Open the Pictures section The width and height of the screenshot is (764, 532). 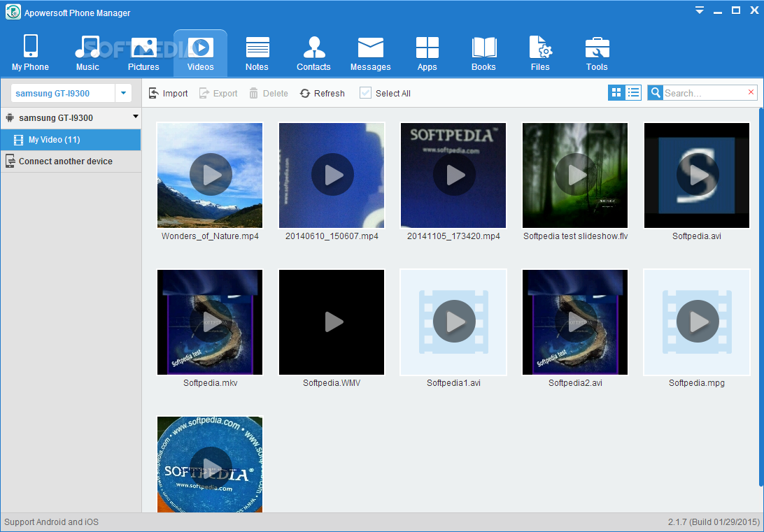coord(143,52)
